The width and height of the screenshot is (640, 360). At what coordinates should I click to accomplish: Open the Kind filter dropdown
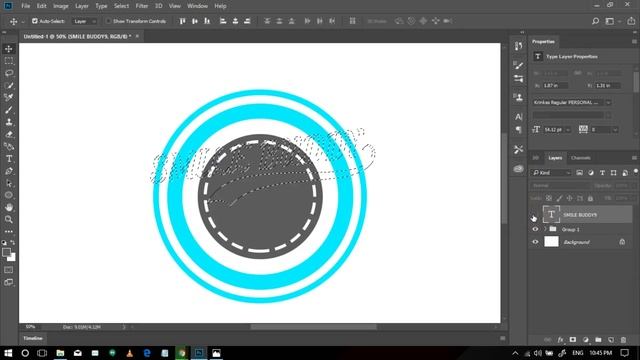click(x=551, y=173)
